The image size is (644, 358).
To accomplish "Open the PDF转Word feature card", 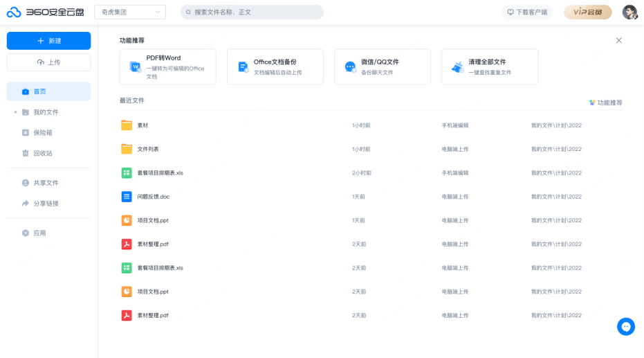I will point(167,66).
